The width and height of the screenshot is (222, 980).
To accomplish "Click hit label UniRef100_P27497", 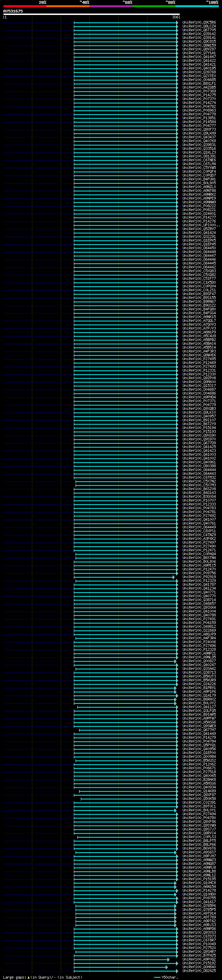I will [x=199, y=543].
